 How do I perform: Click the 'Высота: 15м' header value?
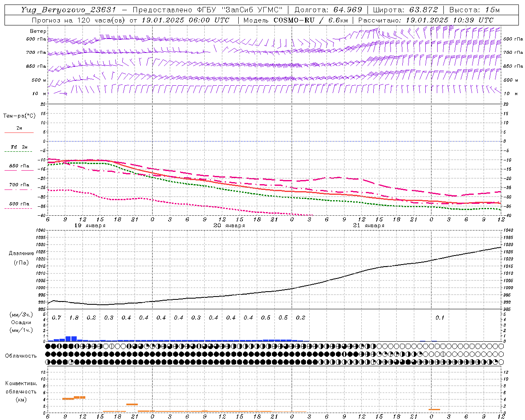pos(475,10)
